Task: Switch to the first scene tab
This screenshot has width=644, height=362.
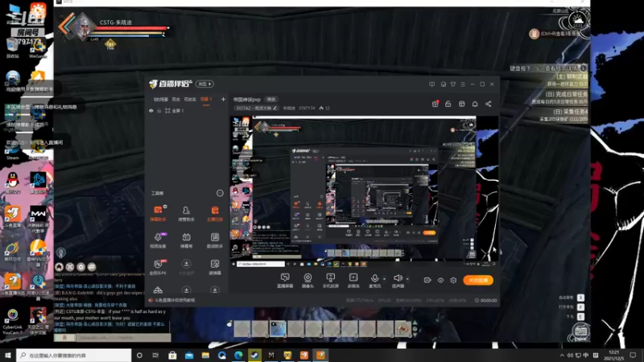Action: 160,99
